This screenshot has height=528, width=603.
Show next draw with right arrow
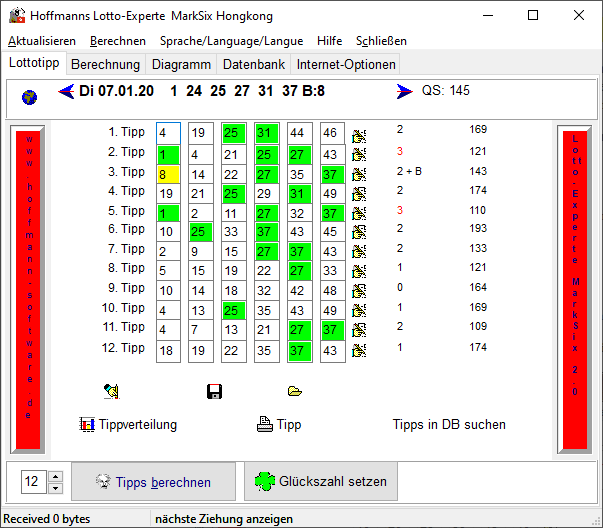click(x=405, y=92)
